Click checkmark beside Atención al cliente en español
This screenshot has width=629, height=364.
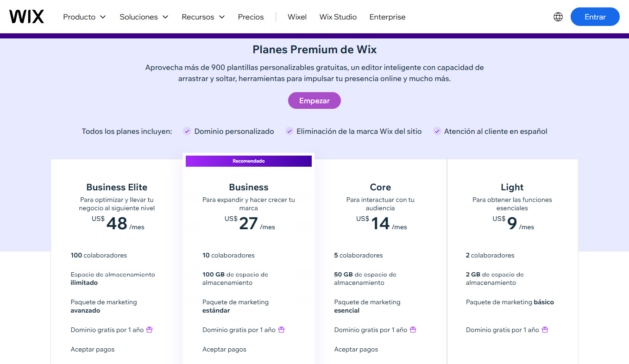click(x=437, y=131)
